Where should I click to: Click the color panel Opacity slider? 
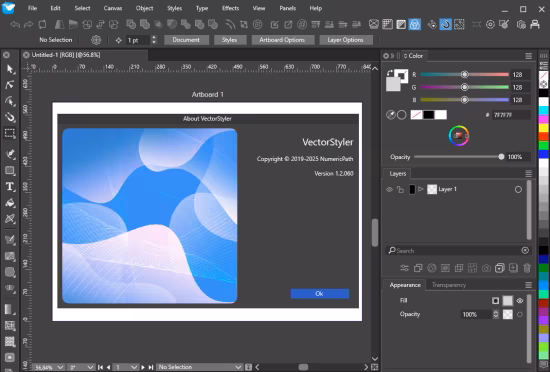click(x=459, y=157)
